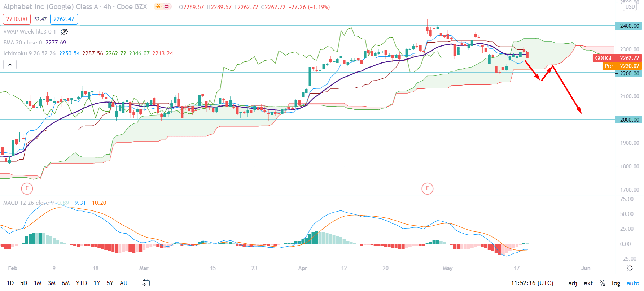
Task: Select the VWAP Week hlc3 label
Action: pyautogui.click(x=30, y=32)
